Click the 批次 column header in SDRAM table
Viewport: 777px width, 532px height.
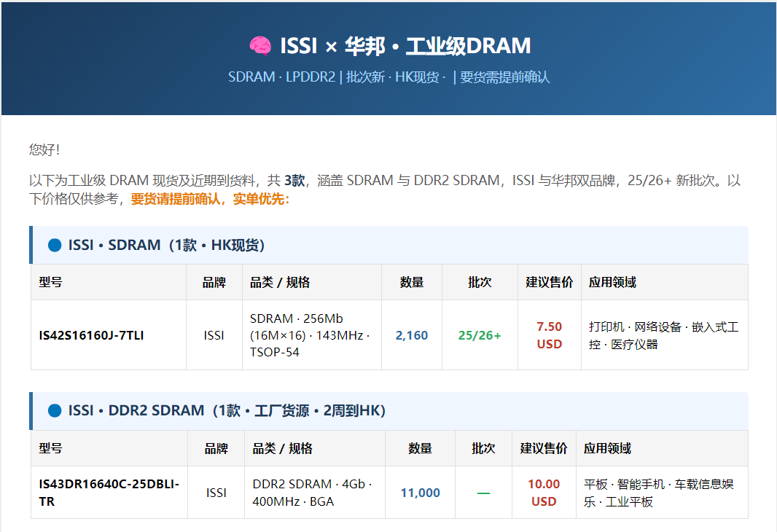(x=480, y=282)
